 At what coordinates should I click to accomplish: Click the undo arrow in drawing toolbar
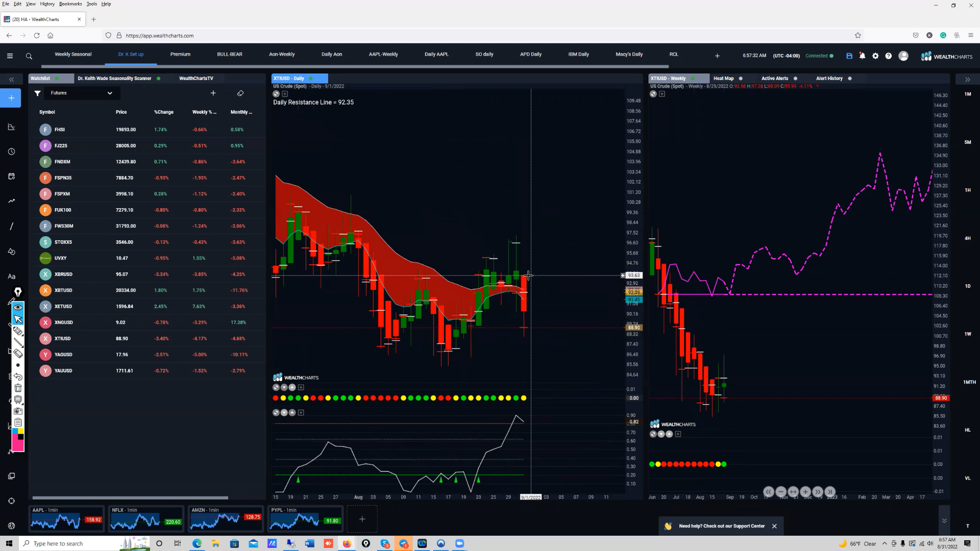coord(18,377)
